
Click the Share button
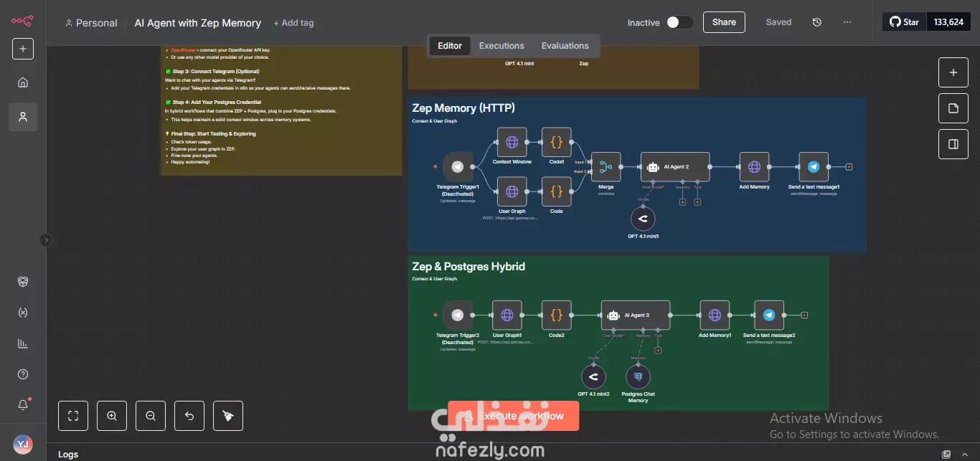[x=724, y=22]
